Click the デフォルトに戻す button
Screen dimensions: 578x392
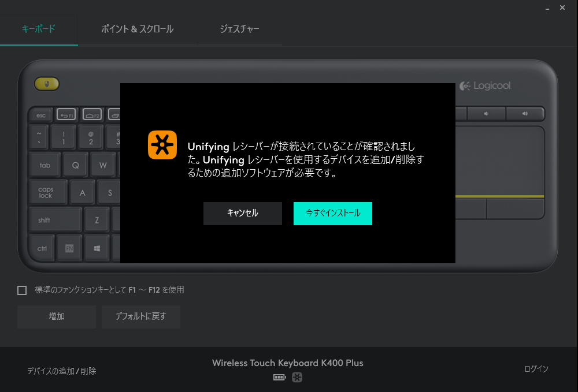pos(141,316)
